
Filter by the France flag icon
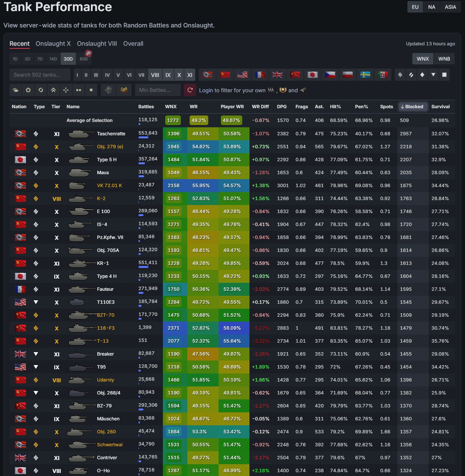(x=260, y=75)
